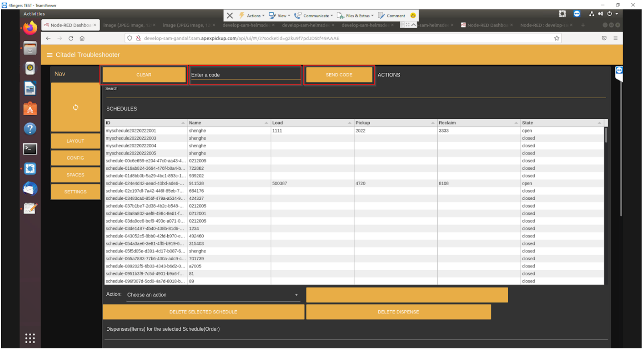Open the hamburger menu beside Citadel Troubleshooter
This screenshot has width=644, height=350.
[x=50, y=55]
